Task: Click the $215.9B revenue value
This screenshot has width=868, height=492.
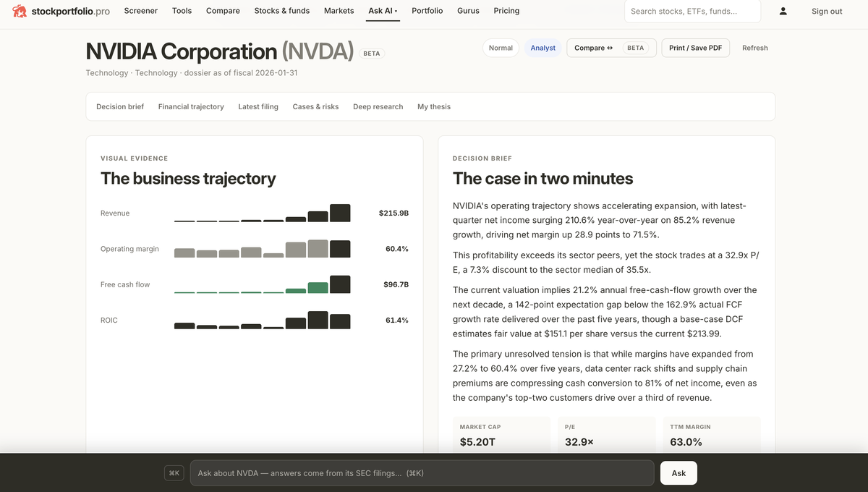Action: tap(393, 213)
